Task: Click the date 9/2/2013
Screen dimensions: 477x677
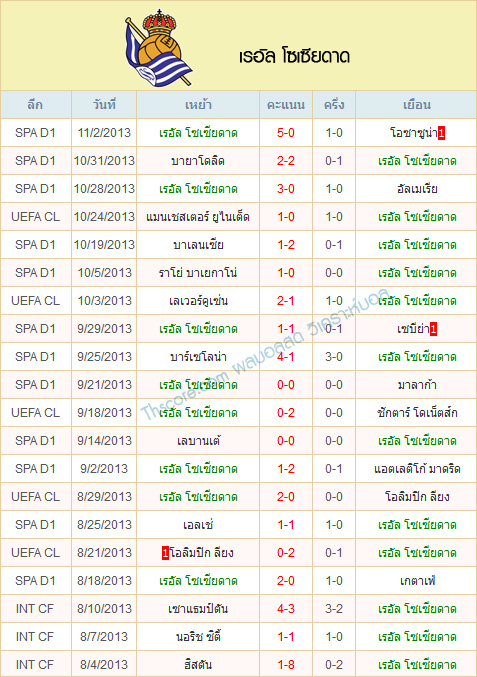Action: coord(104,469)
